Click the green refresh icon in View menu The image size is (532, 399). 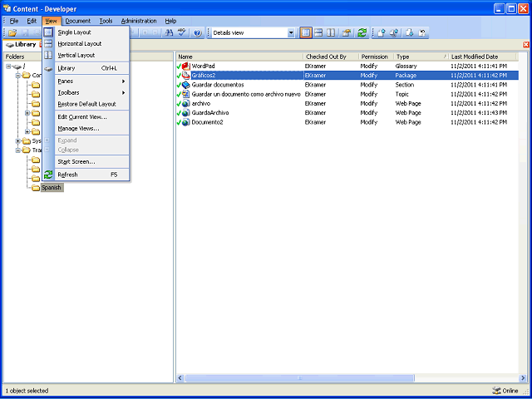[48, 175]
